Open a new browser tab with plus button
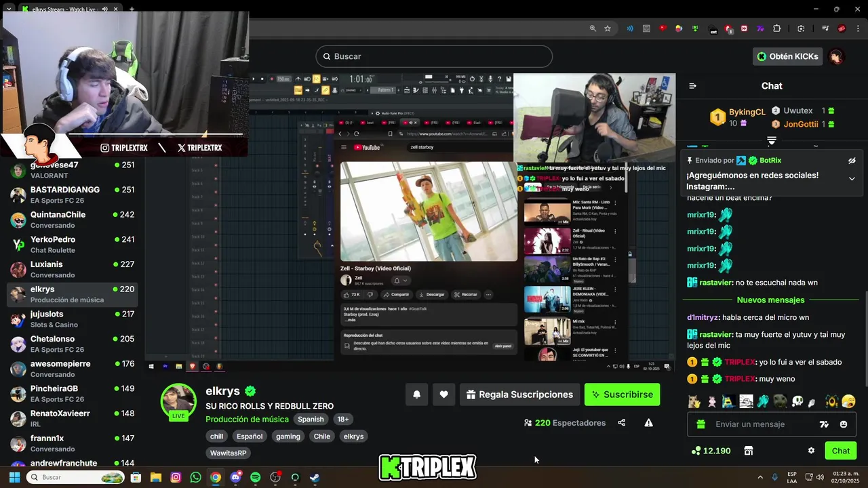Image resolution: width=868 pixels, height=488 pixels. tap(132, 9)
